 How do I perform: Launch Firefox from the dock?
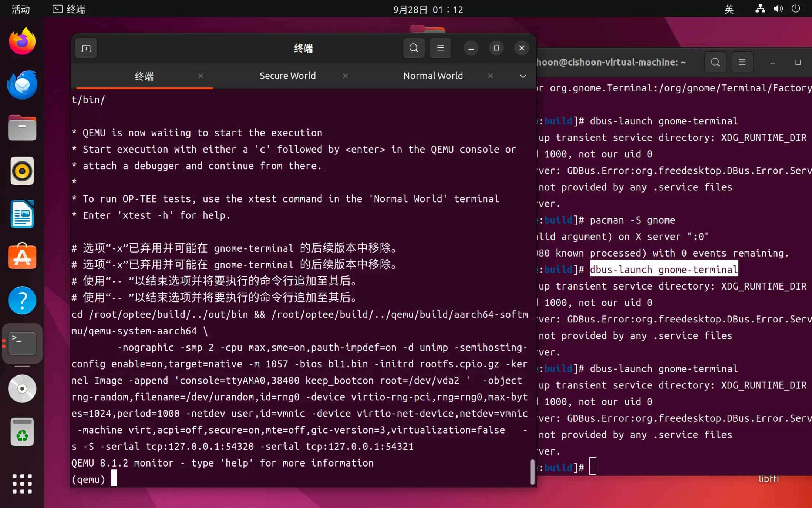point(22,41)
